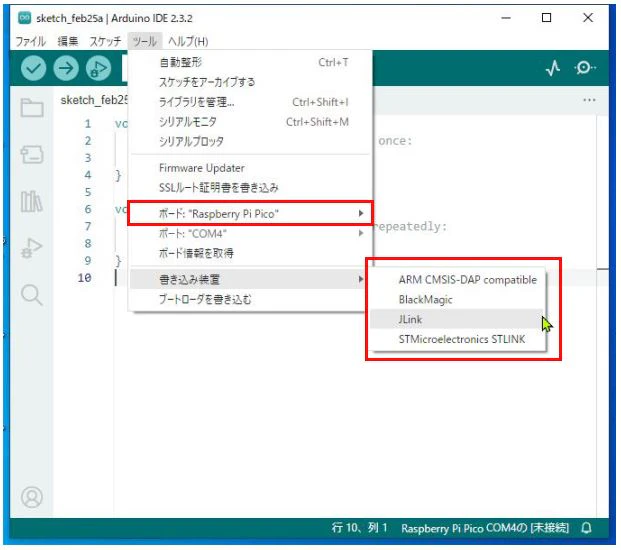Close the Arduino IDE window
Screen dimensions: 621x550
pos(588,18)
